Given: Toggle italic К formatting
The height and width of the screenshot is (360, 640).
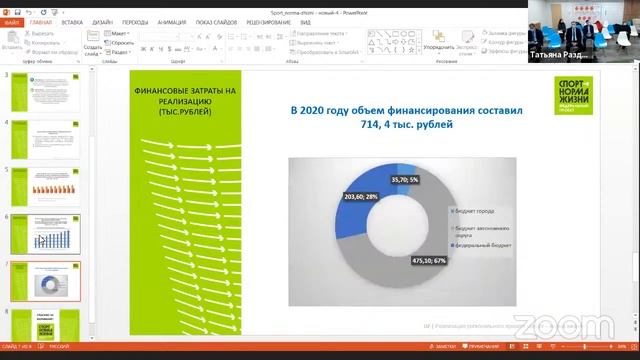Looking at the screenshot, I should click(x=152, y=49).
